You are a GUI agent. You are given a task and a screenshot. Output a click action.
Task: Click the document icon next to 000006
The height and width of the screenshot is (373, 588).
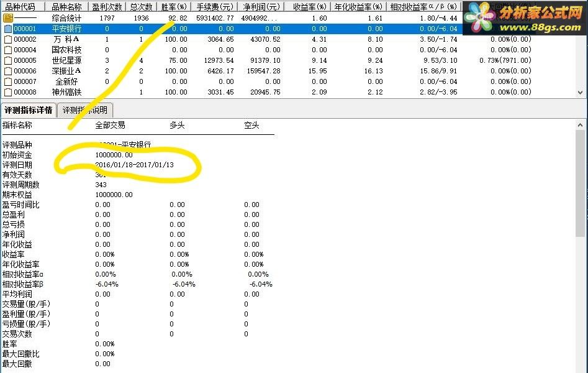click(x=8, y=71)
